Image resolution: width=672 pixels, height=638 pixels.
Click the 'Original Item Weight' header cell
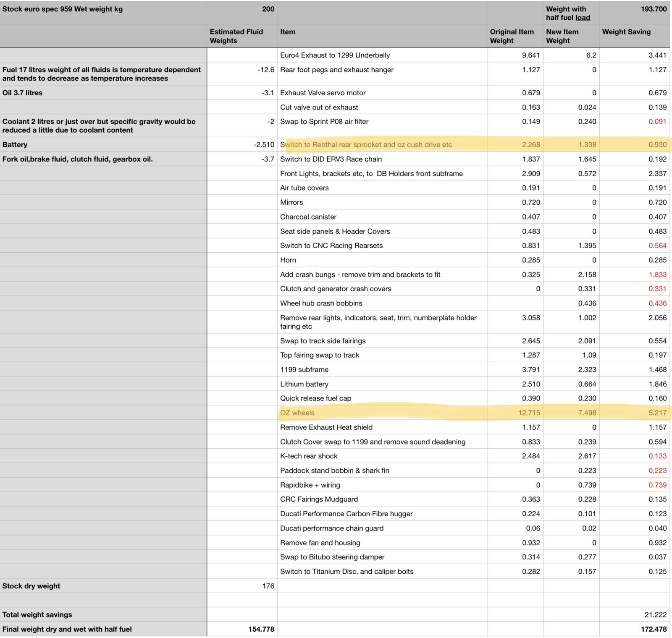(515, 36)
